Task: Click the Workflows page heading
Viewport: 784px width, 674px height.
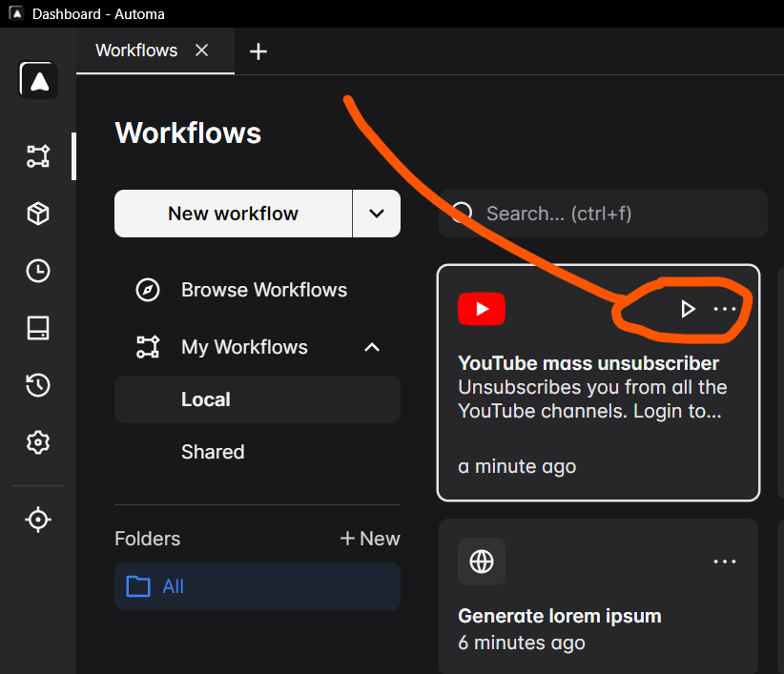Action: (188, 133)
